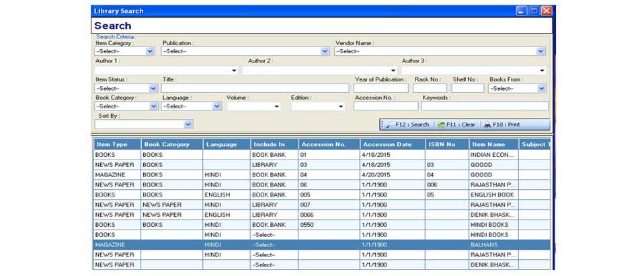Click the F10 Print button
The width and height of the screenshot is (644, 276).
(501, 125)
